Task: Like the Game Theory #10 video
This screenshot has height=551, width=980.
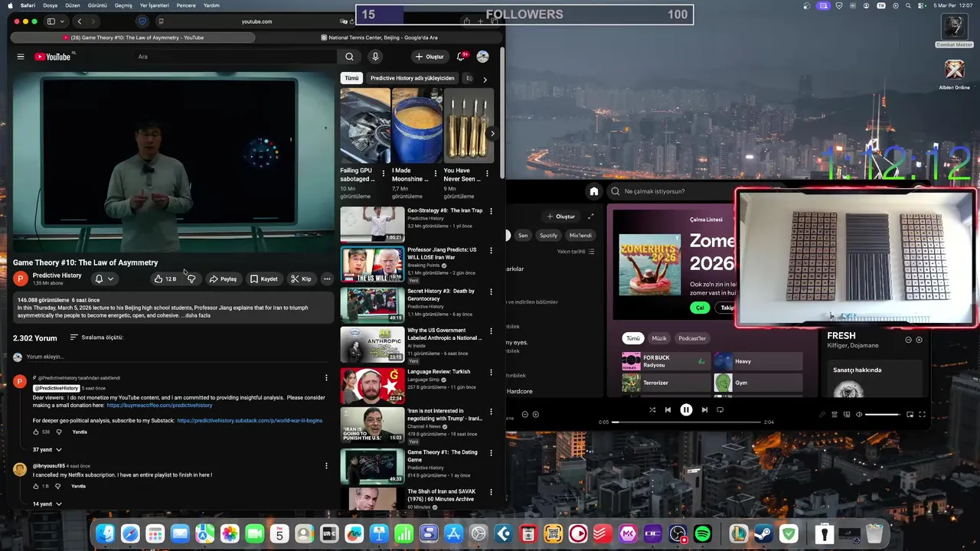Action: point(165,279)
